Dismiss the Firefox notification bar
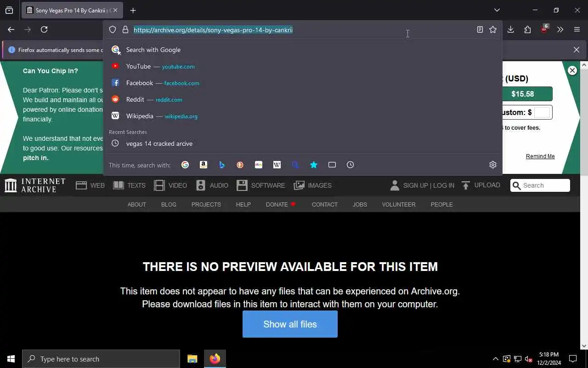Viewport: 588px width, 368px height. coord(577,50)
